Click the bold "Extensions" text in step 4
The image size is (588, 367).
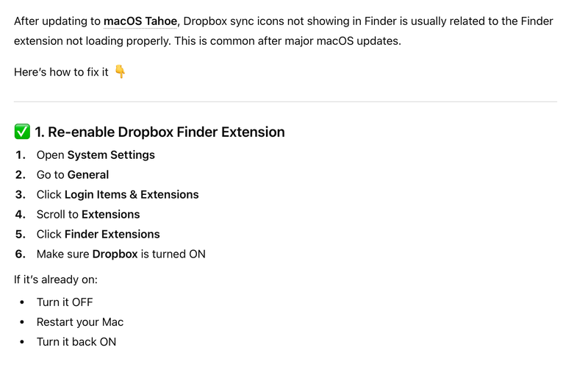point(110,215)
